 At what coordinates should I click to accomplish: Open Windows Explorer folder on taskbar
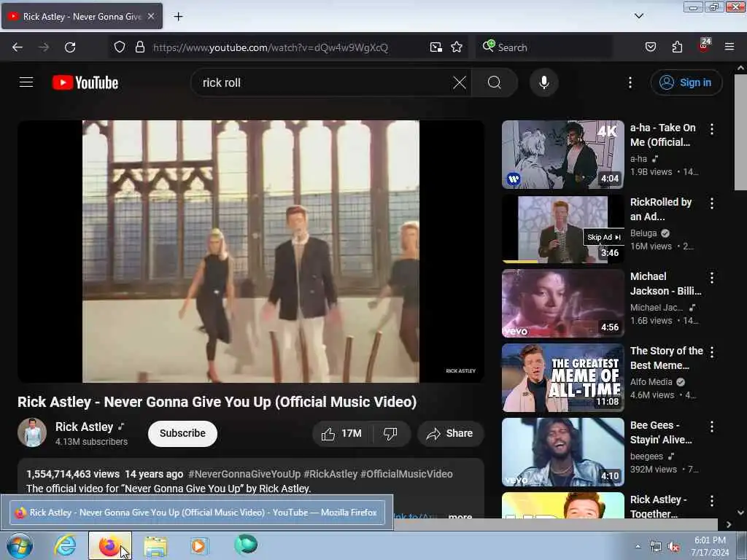coord(155,546)
